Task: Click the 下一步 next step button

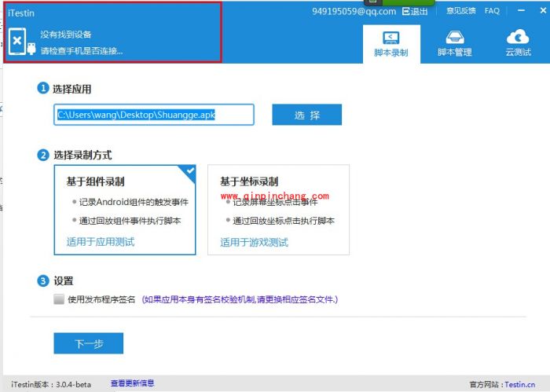Action: 88,343
